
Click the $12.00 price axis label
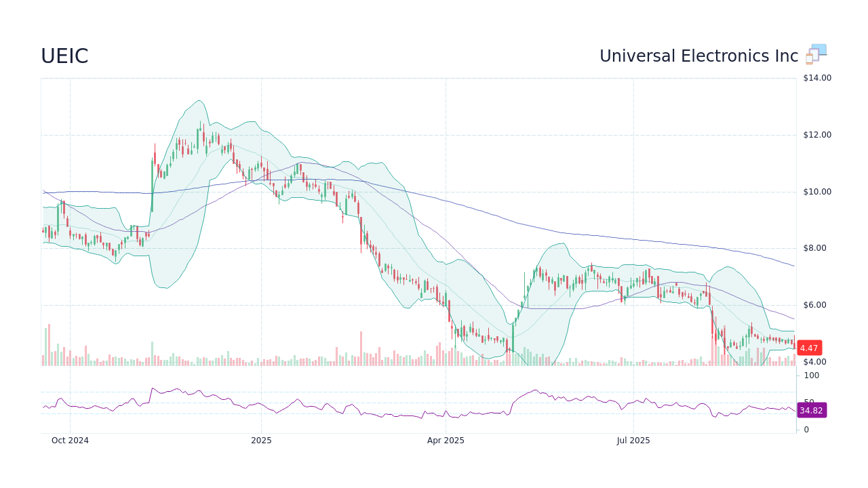point(817,135)
